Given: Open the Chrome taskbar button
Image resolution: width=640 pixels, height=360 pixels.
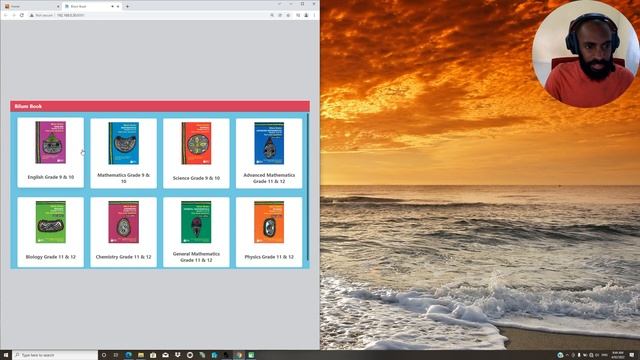Looking at the screenshot, I should point(239,355).
